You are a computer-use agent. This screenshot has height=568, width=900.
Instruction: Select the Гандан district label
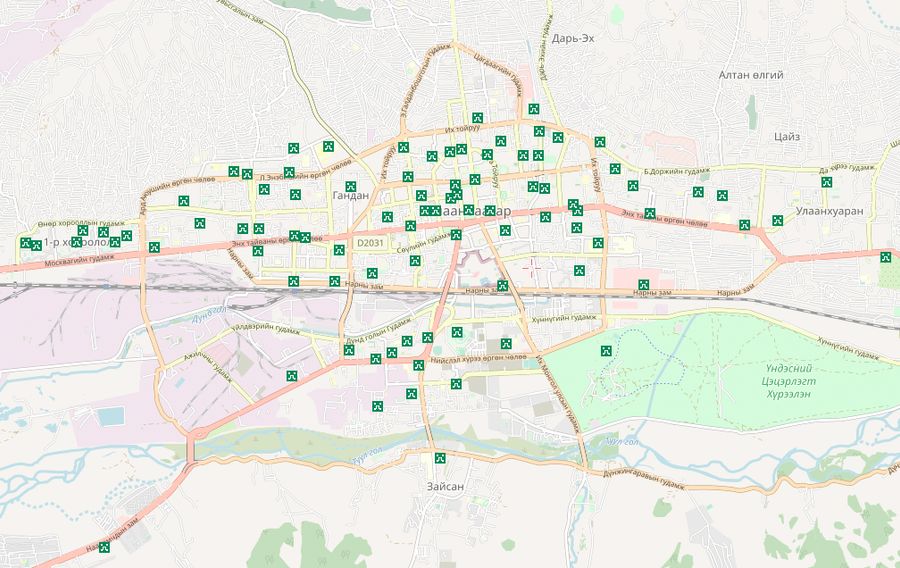(351, 197)
